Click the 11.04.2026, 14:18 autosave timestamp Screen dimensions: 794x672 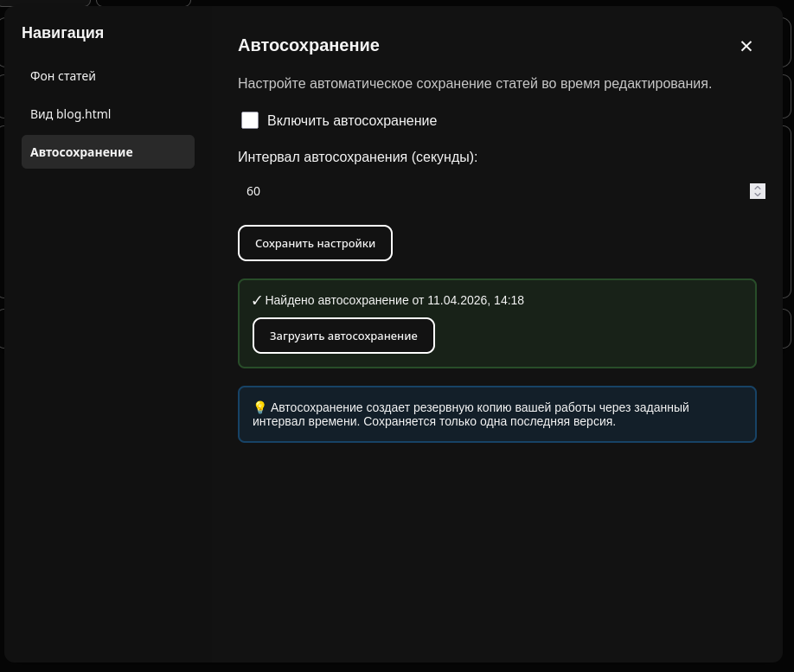(476, 300)
